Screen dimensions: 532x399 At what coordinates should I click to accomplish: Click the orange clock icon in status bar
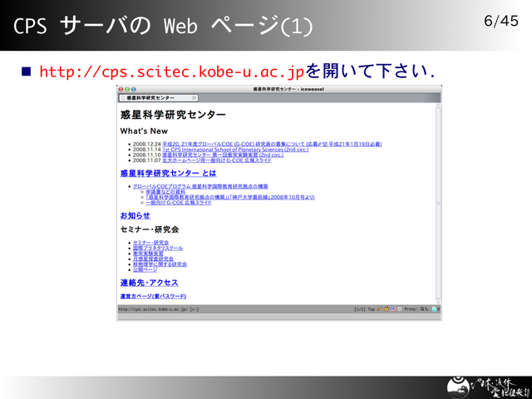click(x=384, y=309)
